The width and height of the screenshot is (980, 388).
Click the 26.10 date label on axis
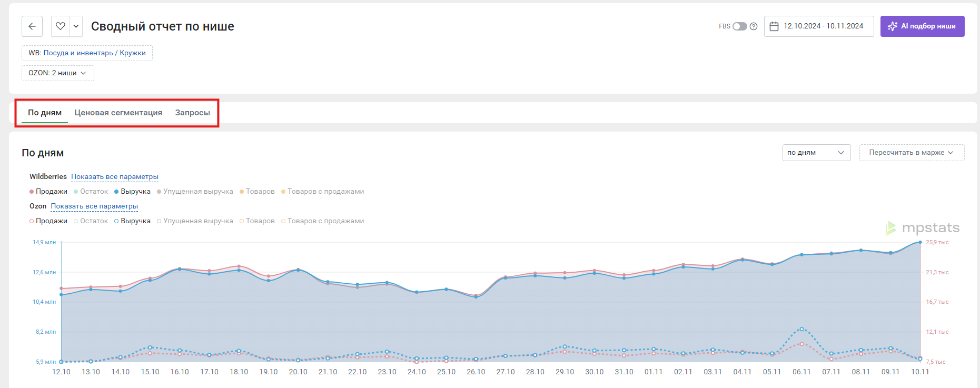tap(476, 372)
